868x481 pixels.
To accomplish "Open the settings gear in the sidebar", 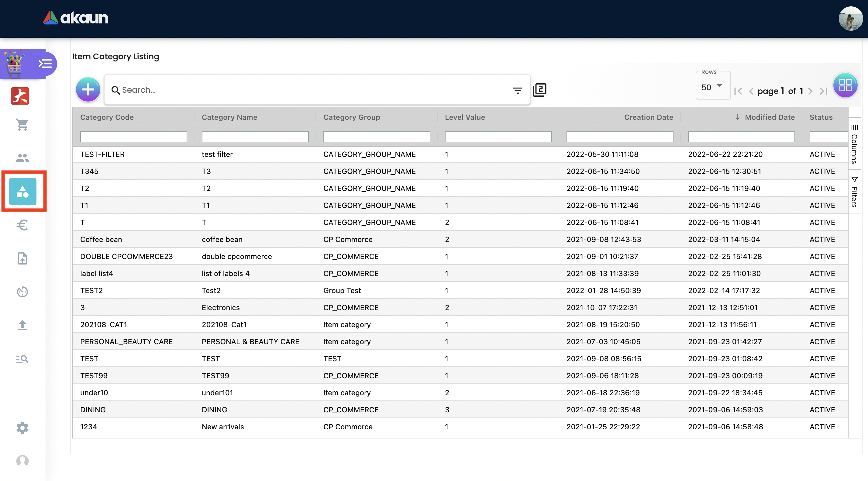I will tap(22, 427).
